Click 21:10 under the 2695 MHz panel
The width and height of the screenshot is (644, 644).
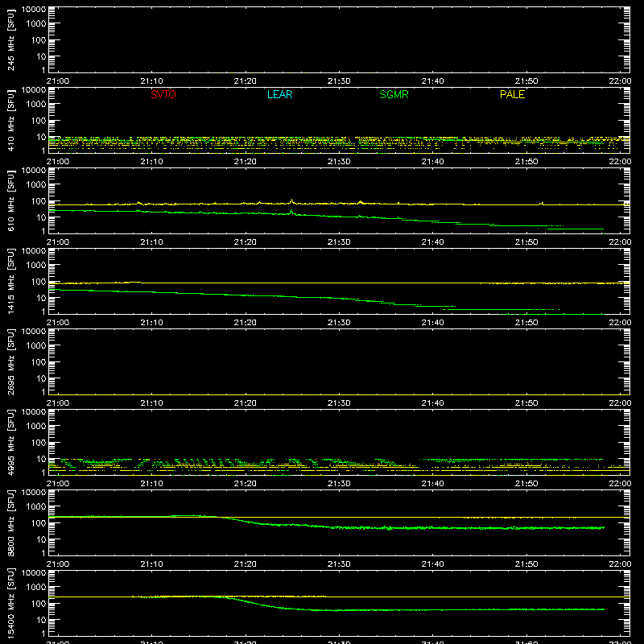(x=151, y=403)
